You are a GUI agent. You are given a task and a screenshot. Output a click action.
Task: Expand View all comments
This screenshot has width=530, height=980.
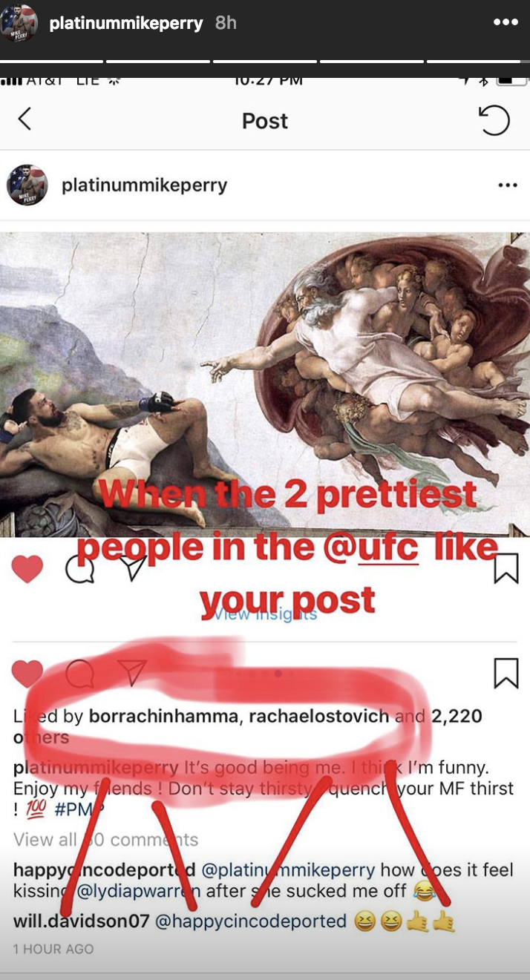(106, 840)
